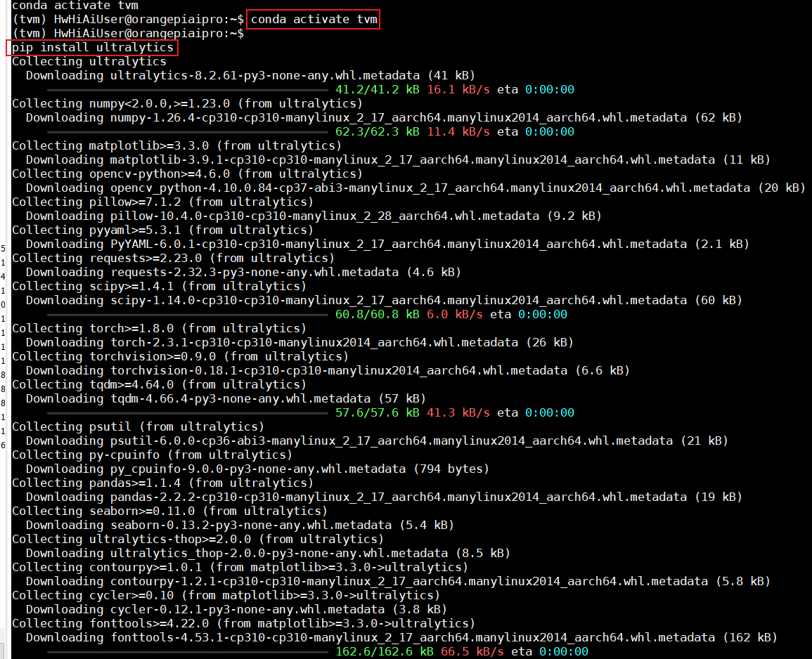
Task: Click the '57.6/57.6 kB' progress text
Action: tap(377, 412)
